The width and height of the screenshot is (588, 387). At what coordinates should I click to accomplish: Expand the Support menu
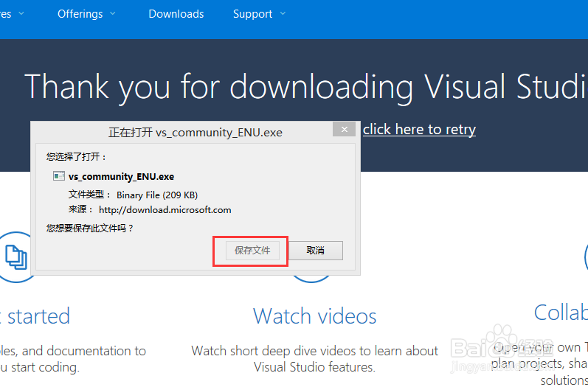coord(259,14)
